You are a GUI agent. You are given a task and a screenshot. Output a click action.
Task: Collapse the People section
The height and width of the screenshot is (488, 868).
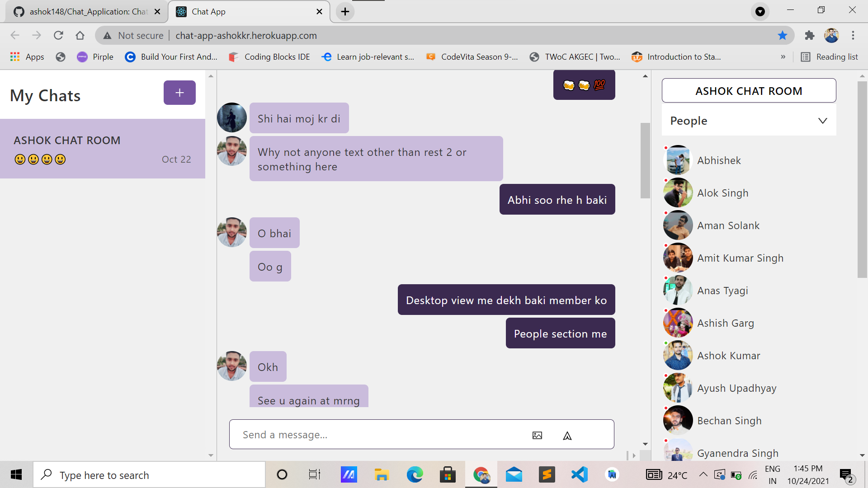point(822,121)
